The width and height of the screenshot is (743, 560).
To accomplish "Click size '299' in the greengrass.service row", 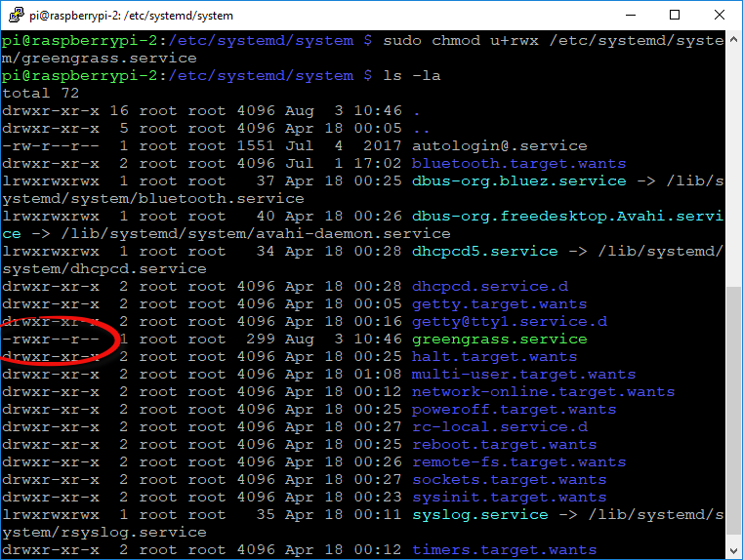I will point(261,339).
